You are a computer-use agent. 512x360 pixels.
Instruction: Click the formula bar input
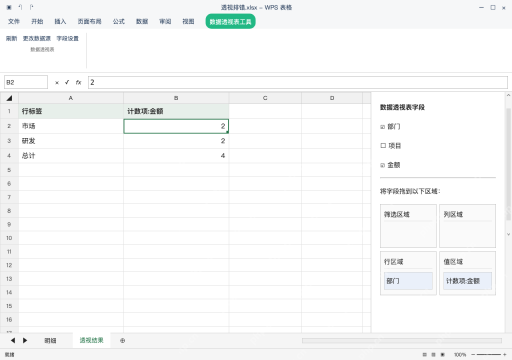coord(298,82)
